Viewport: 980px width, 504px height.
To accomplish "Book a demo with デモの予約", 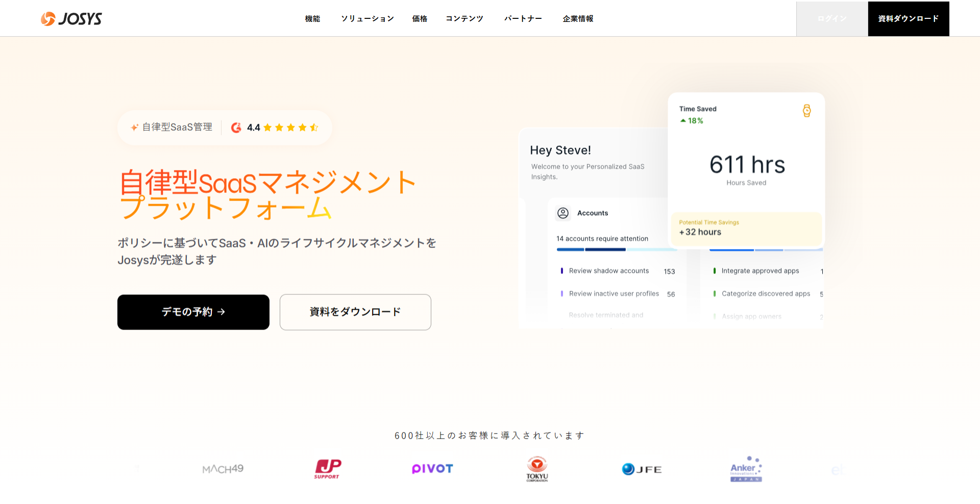I will 193,312.
